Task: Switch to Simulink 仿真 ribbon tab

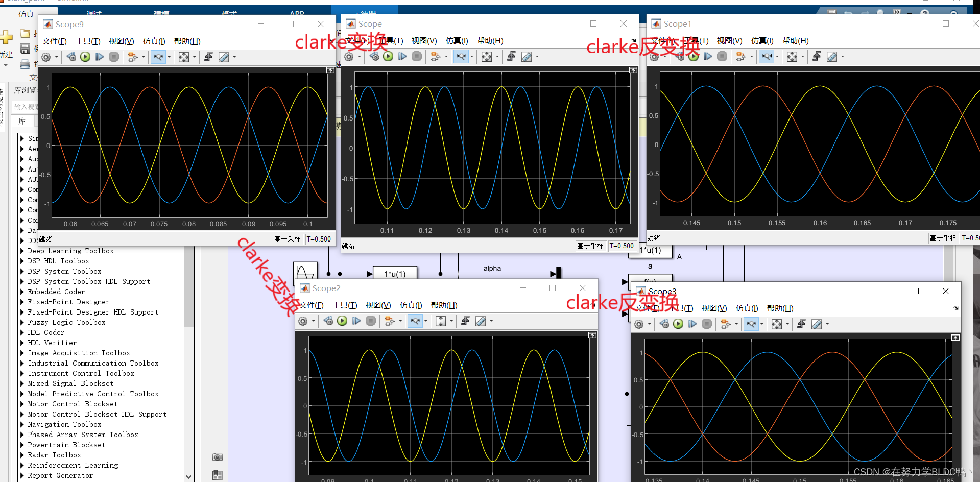Action: point(27,14)
